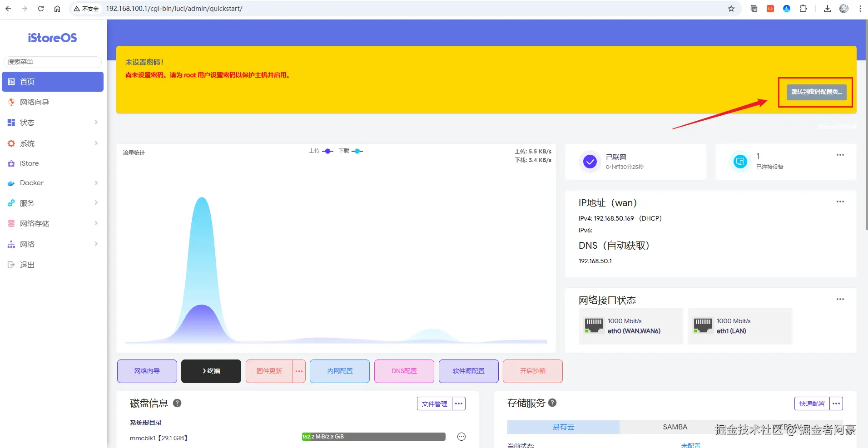This screenshot has height=448, width=868.
Task: Click the 网络向导 sidebar icon
Action: pyautogui.click(x=11, y=102)
